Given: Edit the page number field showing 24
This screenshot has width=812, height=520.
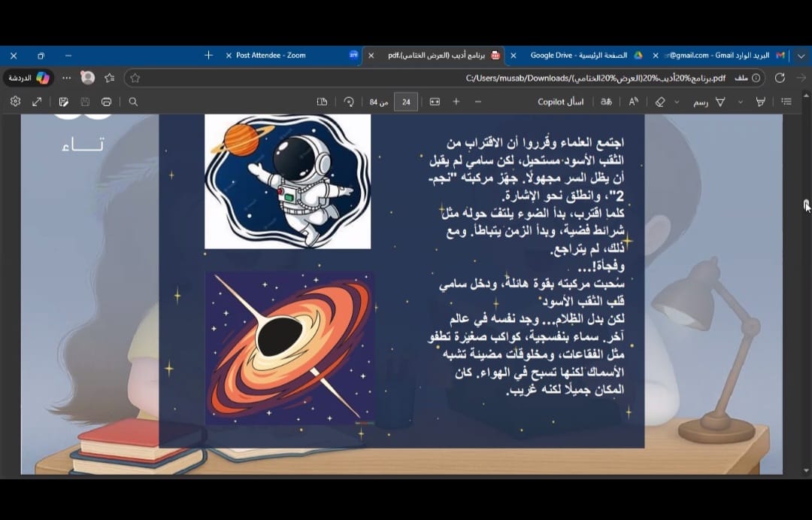Looking at the screenshot, I should [406, 101].
